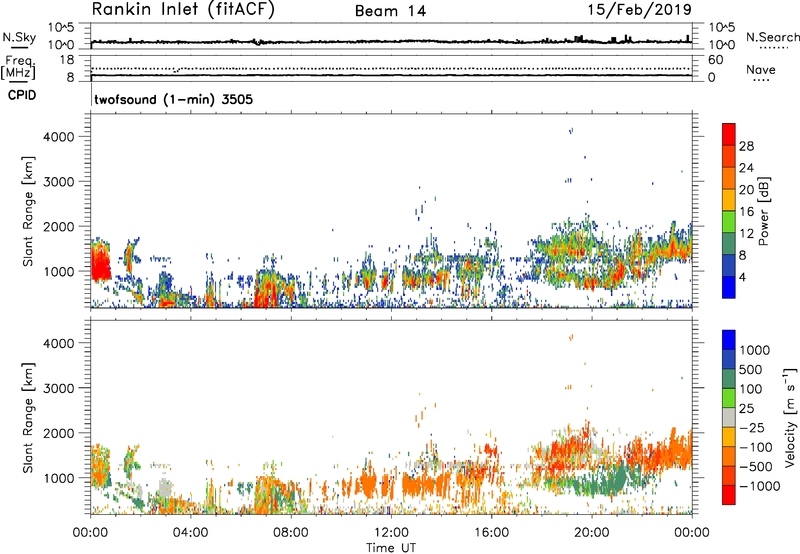Click the strong red echo near 00:30 in power panel
The image size is (800, 554).
point(101,261)
